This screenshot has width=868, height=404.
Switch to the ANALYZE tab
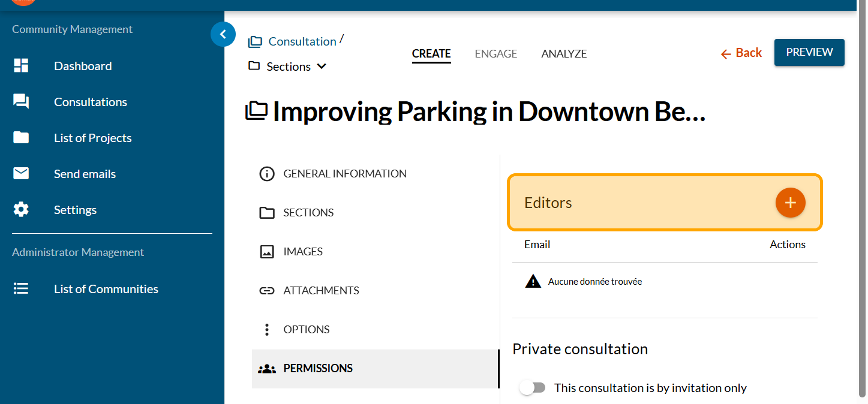click(x=564, y=54)
